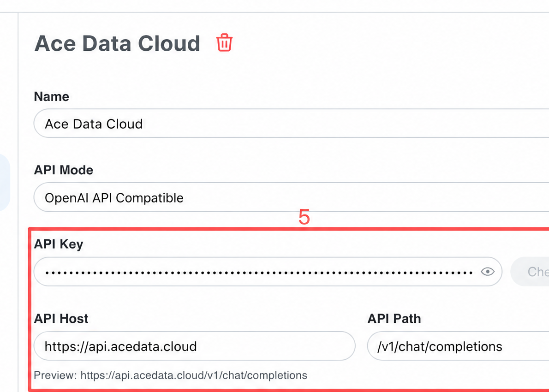This screenshot has height=392, width=549.
Task: Click the sidebar vertical divider line
Action: [18, 202]
